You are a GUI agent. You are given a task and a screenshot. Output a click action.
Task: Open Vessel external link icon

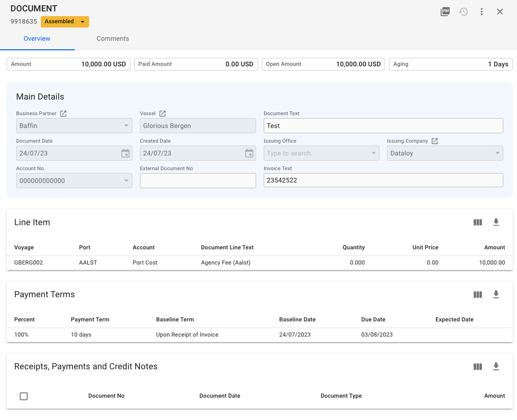pyautogui.click(x=163, y=114)
